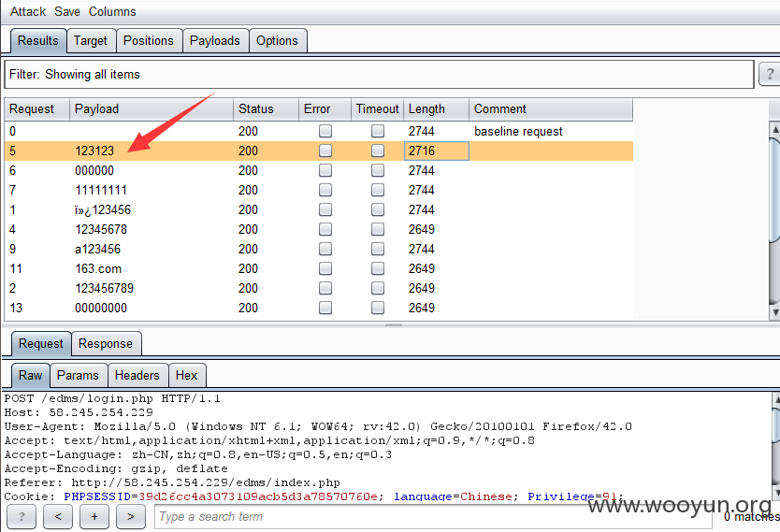The height and width of the screenshot is (532, 780).
Task: Sort by the Length column header
Action: tap(436, 109)
